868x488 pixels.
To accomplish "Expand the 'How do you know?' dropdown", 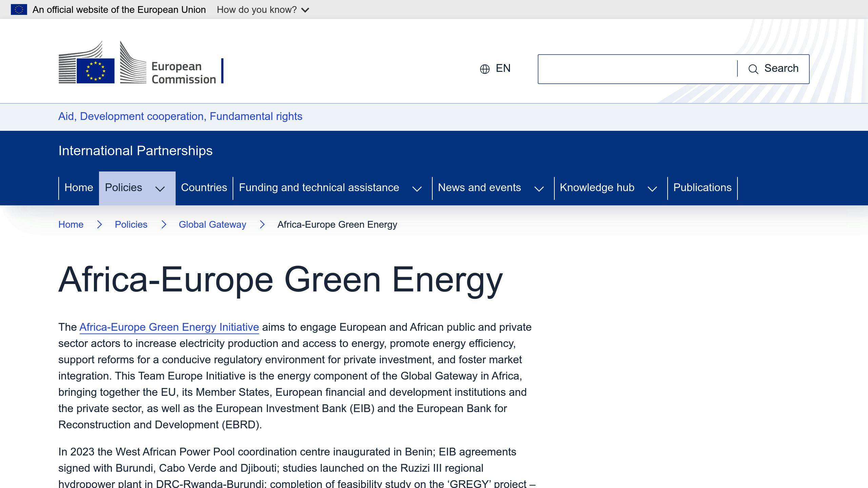I will click(x=263, y=9).
